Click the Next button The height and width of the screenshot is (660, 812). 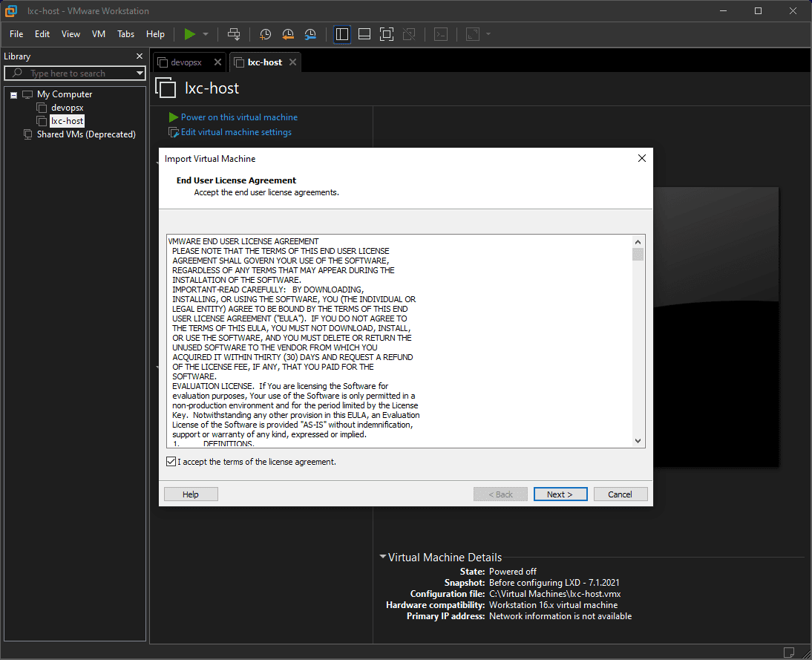tap(560, 494)
